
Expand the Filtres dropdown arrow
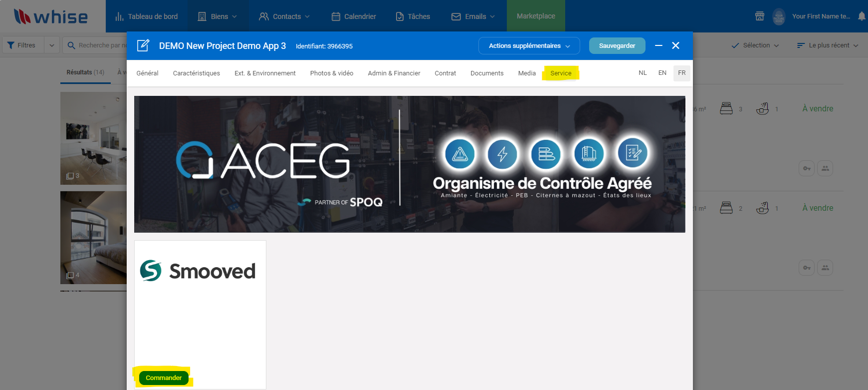pyautogui.click(x=52, y=45)
